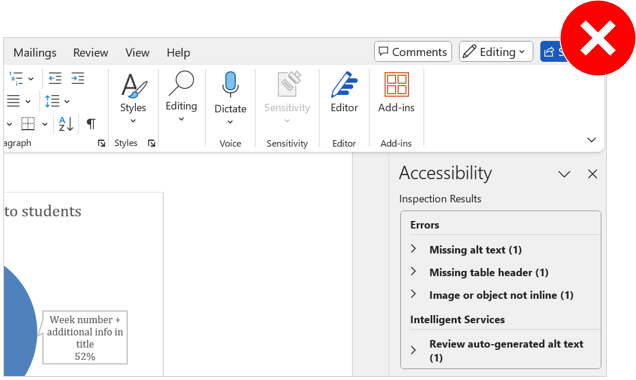636x380 pixels.
Task: Open the Styles pane dialog launcher
Action: coord(151,143)
